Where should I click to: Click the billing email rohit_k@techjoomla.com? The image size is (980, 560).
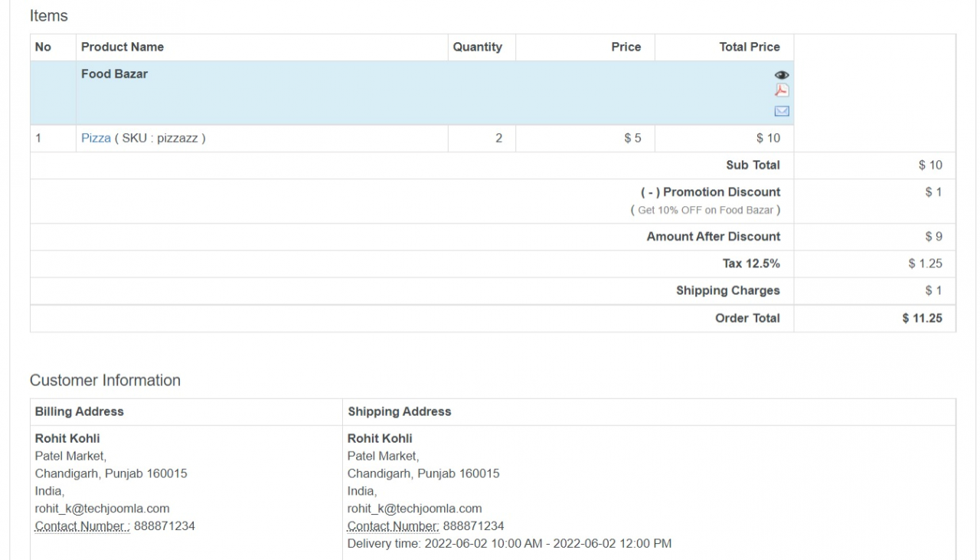[x=102, y=509]
